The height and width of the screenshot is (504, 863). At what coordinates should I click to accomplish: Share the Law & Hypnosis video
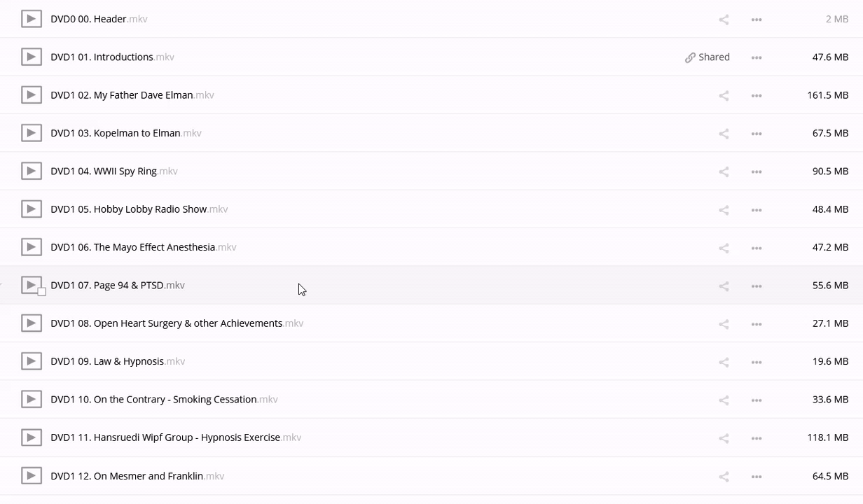coord(724,362)
